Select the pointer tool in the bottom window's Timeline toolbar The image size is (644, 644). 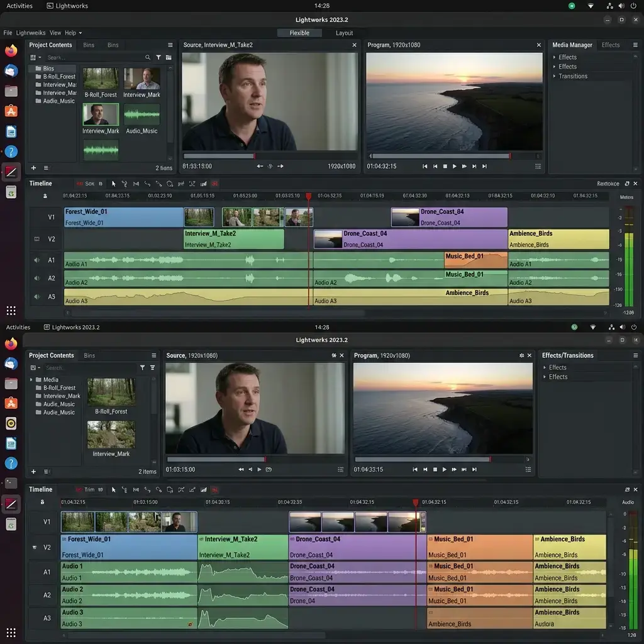[x=114, y=489]
